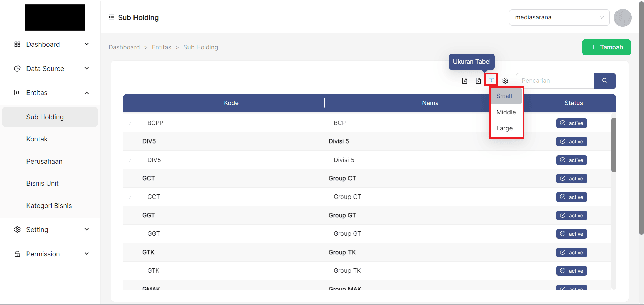Click the Pencarian search field
644x305 pixels.
[555, 81]
